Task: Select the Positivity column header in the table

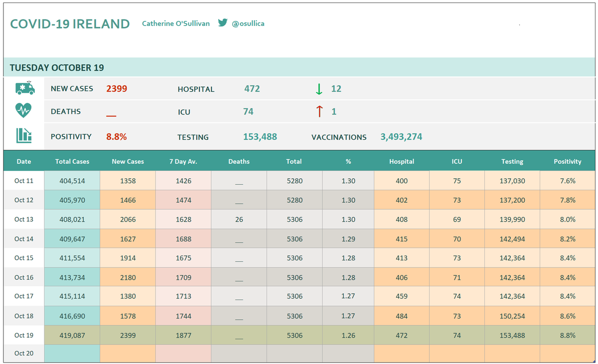Action: coord(568,161)
